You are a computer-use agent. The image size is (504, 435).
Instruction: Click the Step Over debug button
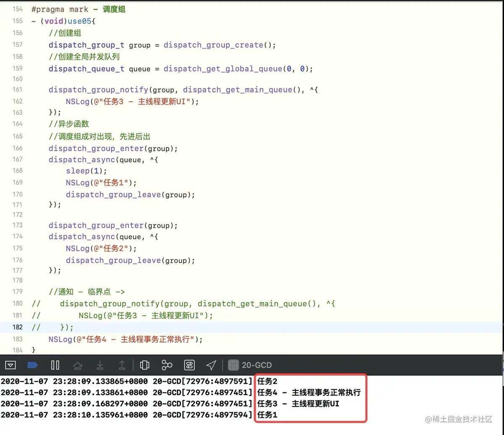click(x=78, y=365)
